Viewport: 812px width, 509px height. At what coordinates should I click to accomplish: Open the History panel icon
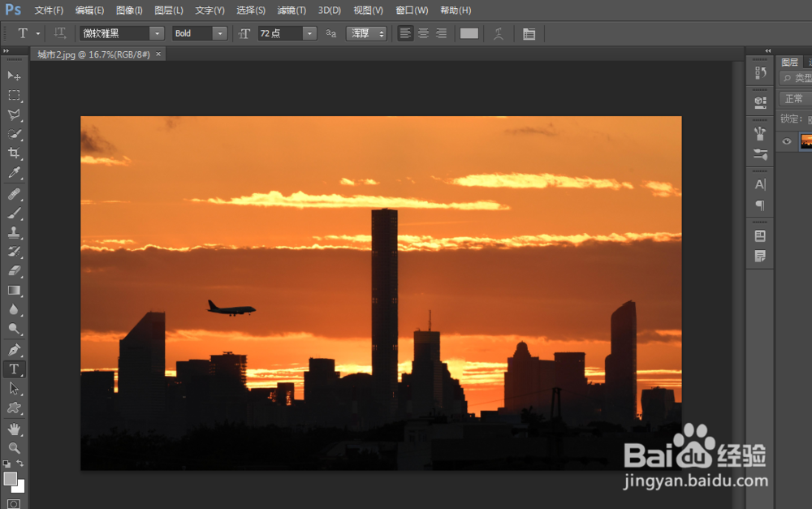[x=760, y=73]
